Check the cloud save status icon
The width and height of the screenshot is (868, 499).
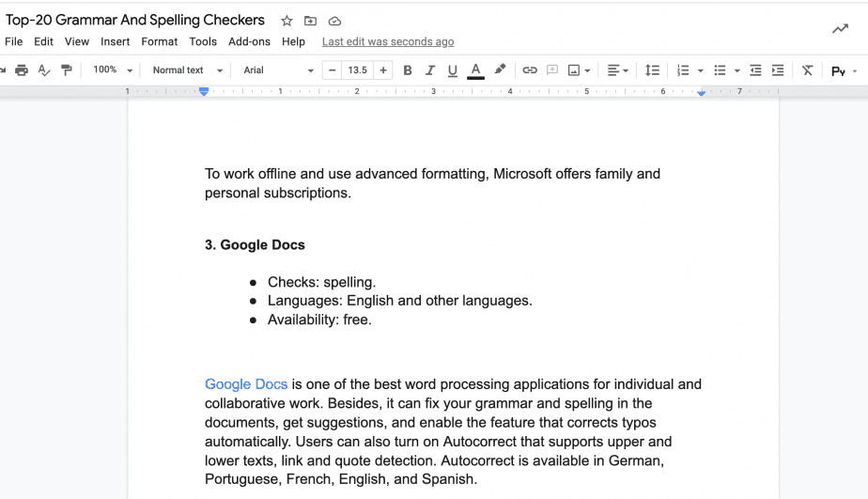tap(334, 21)
